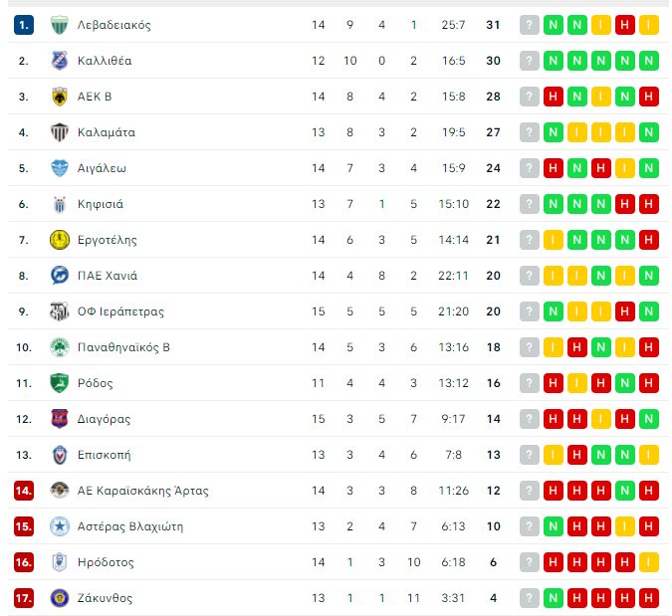Open the Ρόδος team link
672x616 pixels.
pyautogui.click(x=96, y=383)
